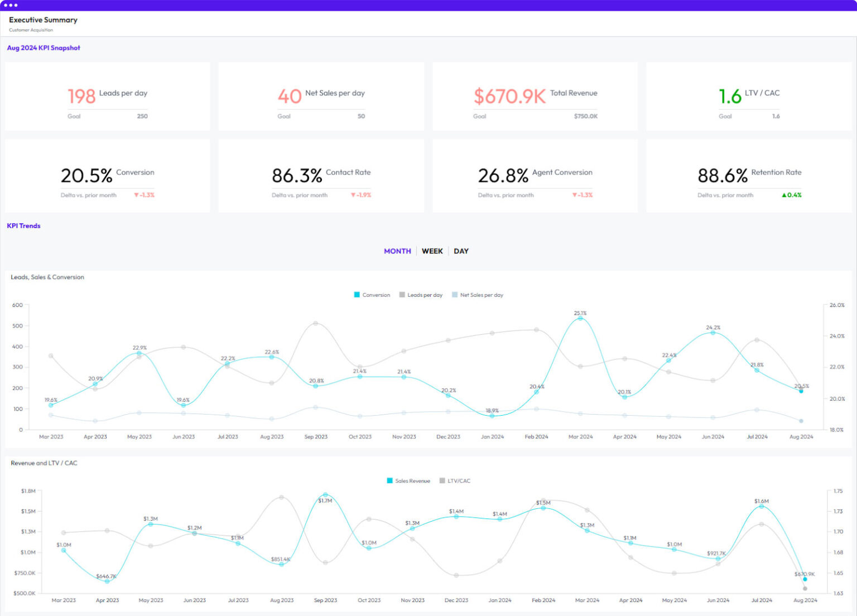The image size is (857, 616).
Task: Open the Aug 2024 KPI Snapshot section header
Action: point(44,48)
